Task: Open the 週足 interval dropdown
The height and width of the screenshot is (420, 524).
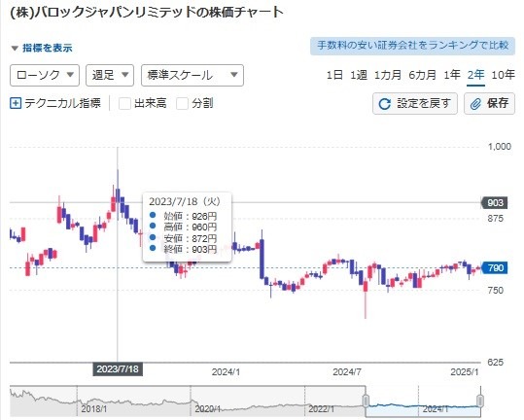Action: 110,76
